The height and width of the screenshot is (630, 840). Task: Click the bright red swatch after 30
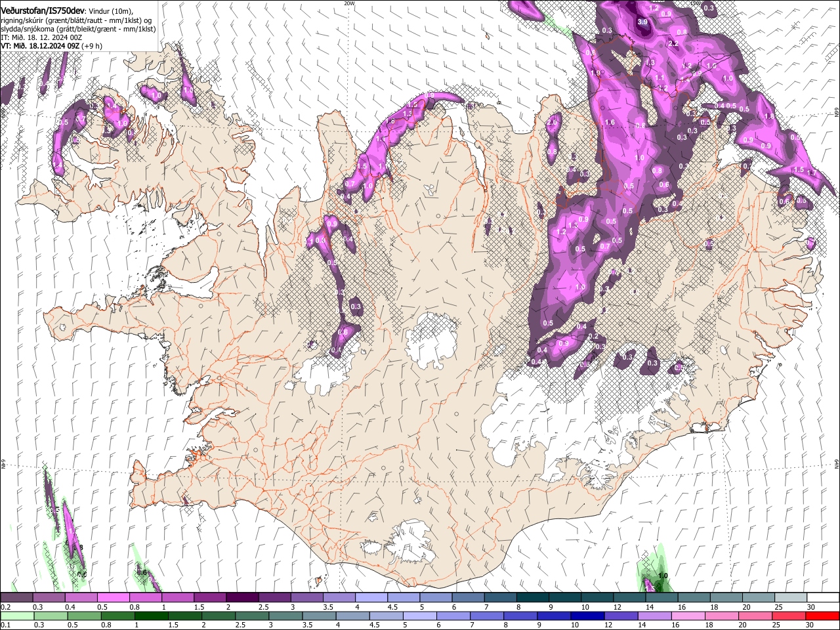[x=822, y=616]
